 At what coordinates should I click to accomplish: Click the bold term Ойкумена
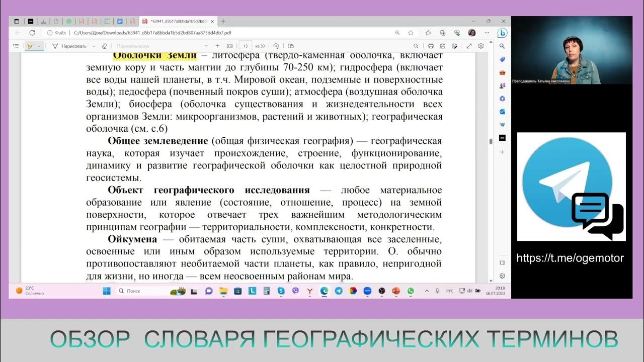132,239
